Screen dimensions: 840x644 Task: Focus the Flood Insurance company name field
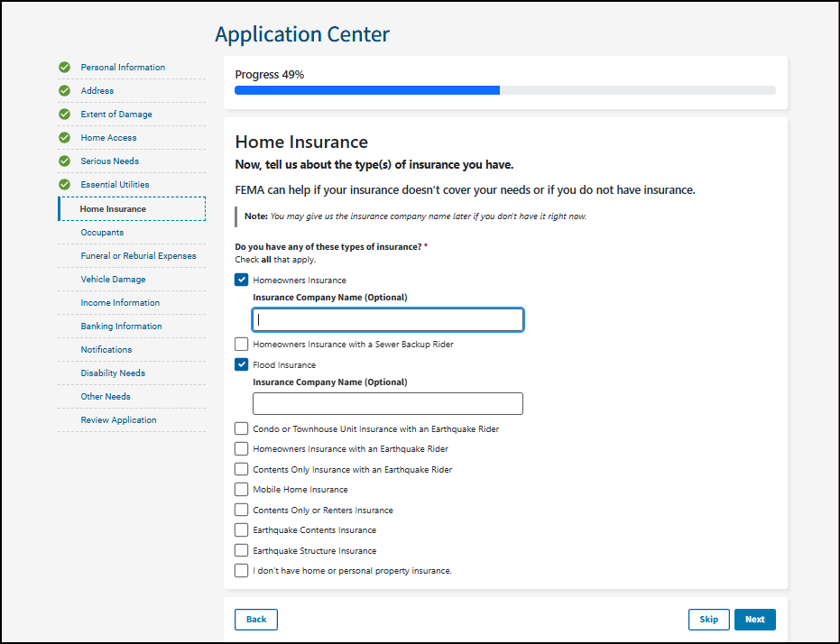pyautogui.click(x=387, y=404)
